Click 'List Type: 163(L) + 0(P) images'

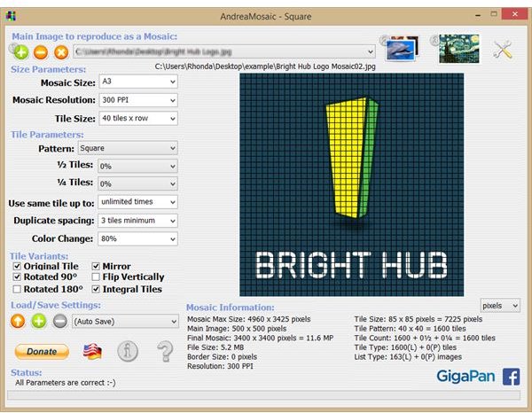pyautogui.click(x=408, y=356)
